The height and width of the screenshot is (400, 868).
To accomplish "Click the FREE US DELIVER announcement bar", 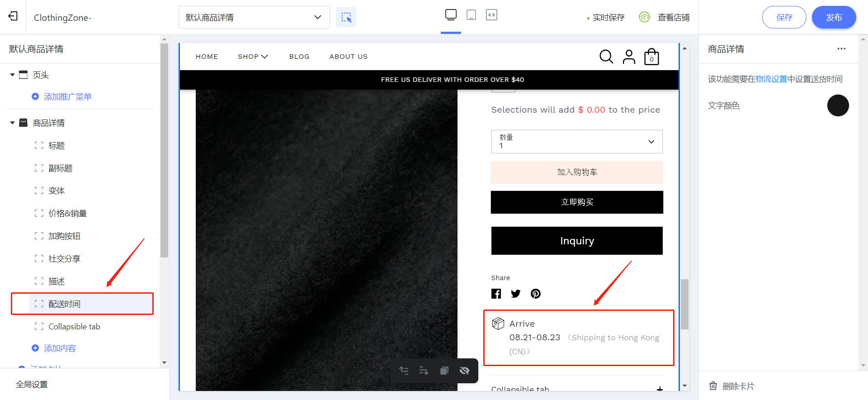I will click(x=429, y=80).
